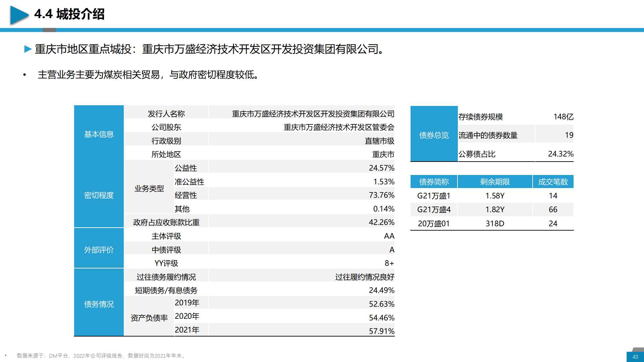Click the 'YY评级' label cell

[166, 263]
